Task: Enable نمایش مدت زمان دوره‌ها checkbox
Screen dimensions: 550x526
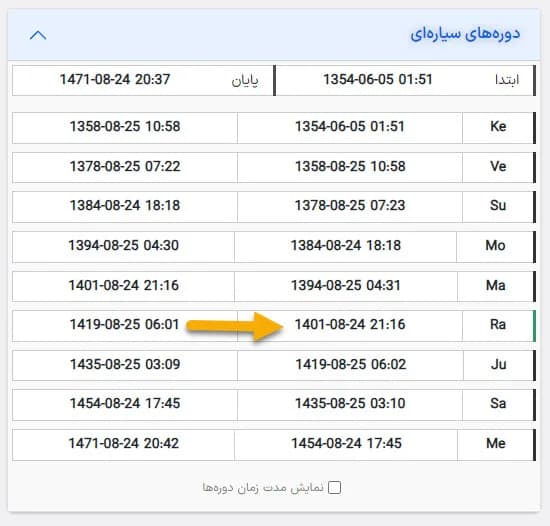Action: coord(334,487)
